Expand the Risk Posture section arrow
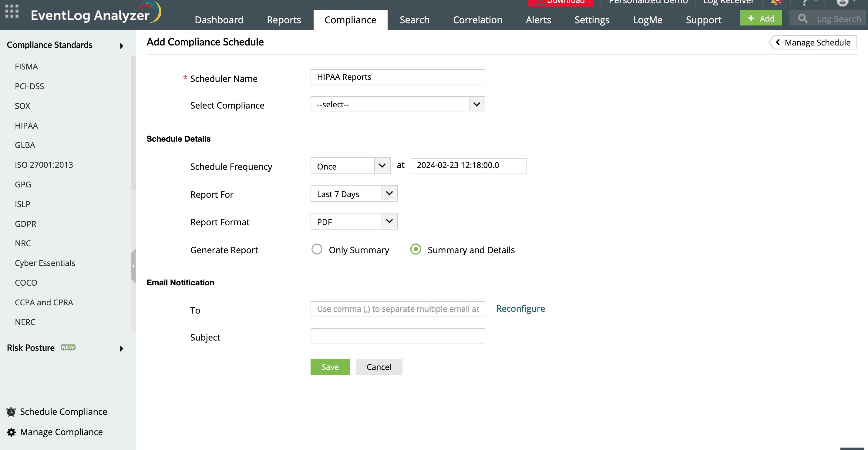The height and width of the screenshot is (450, 868). [x=122, y=348]
